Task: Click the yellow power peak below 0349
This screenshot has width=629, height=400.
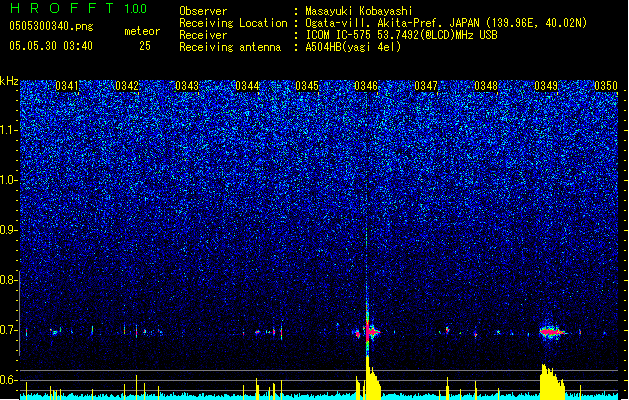Action: (552, 382)
